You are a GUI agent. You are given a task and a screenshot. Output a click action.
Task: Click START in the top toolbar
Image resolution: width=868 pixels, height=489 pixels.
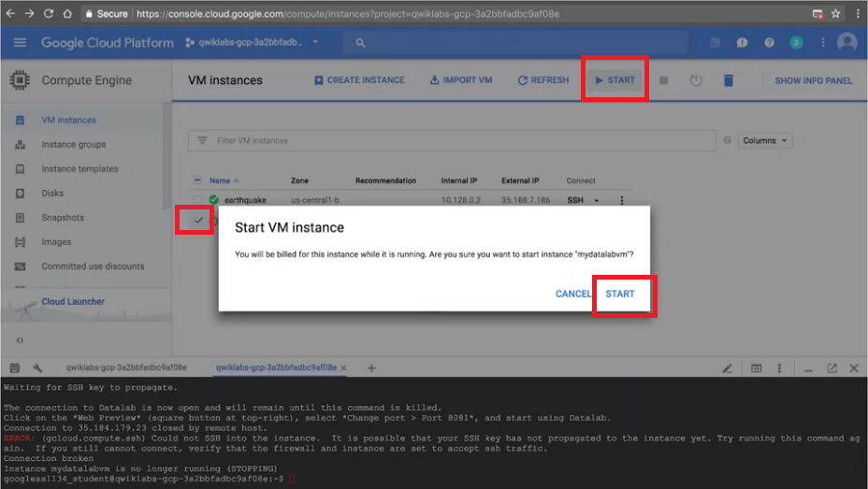coord(615,80)
